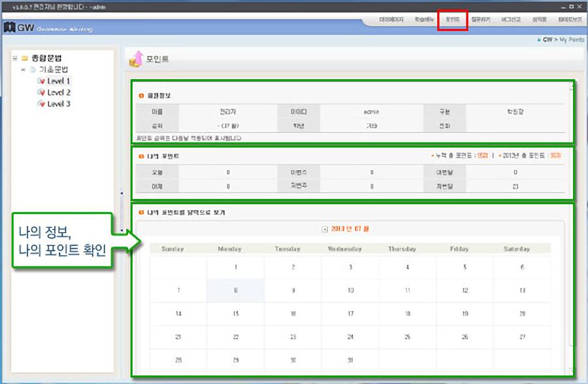Click the calendar icon beside 2013 07

click(325, 229)
